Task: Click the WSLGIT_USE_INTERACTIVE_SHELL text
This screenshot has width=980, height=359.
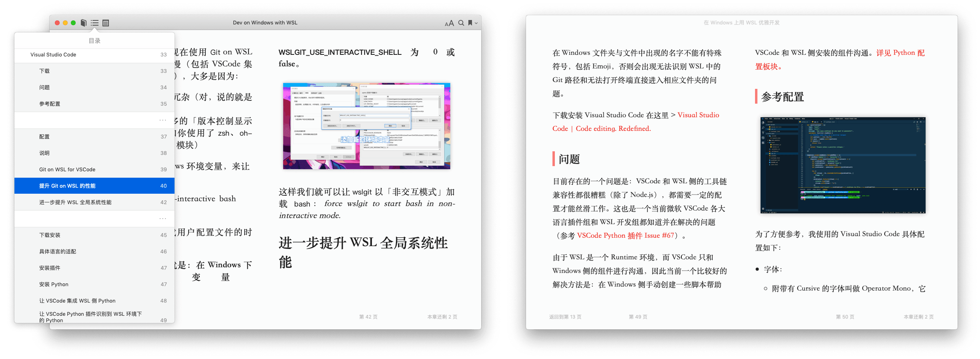Action: click(340, 52)
